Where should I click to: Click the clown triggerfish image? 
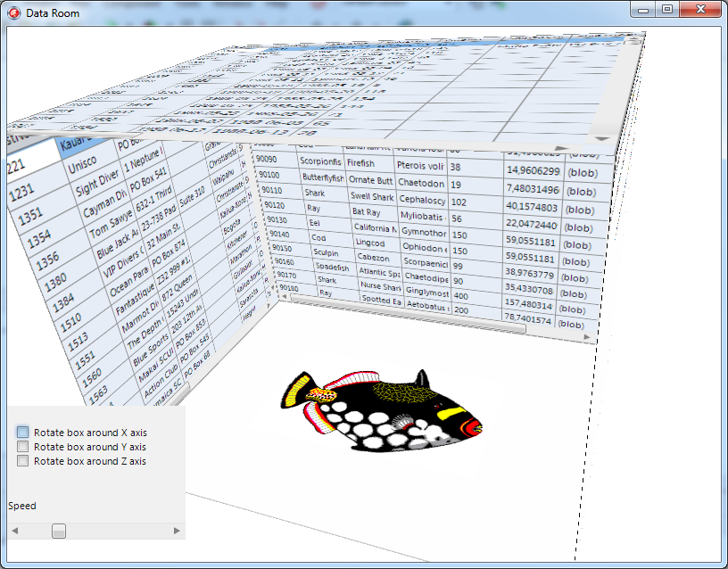[382, 411]
